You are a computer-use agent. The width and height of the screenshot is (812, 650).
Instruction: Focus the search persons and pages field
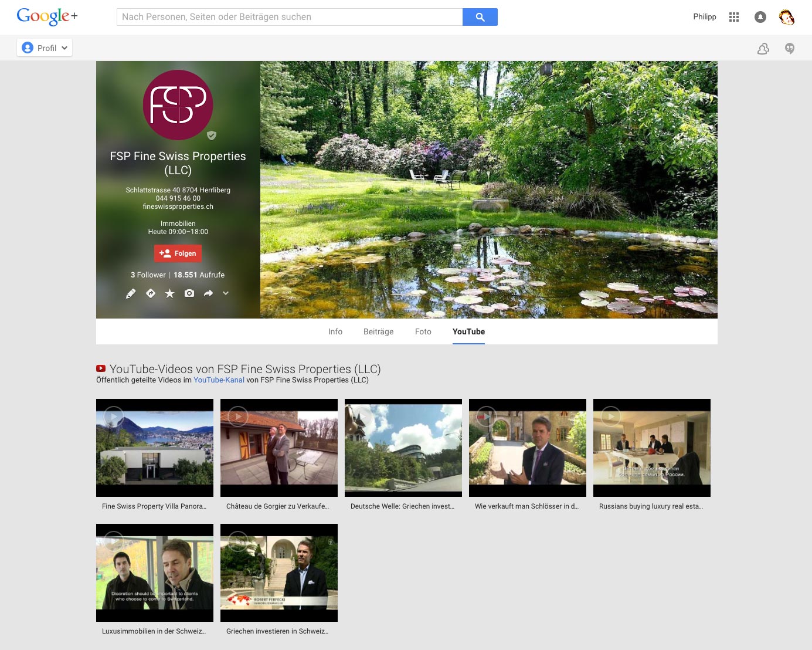[x=290, y=17]
